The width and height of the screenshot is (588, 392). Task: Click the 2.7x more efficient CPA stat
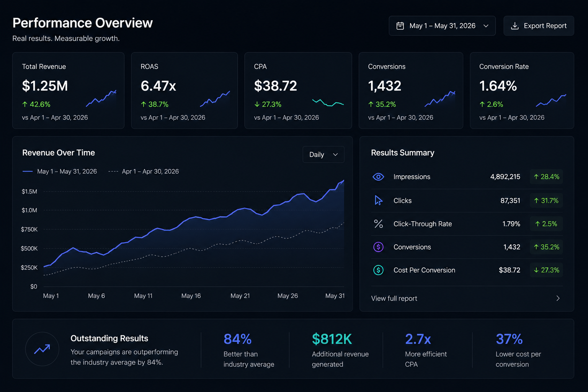click(x=418, y=339)
